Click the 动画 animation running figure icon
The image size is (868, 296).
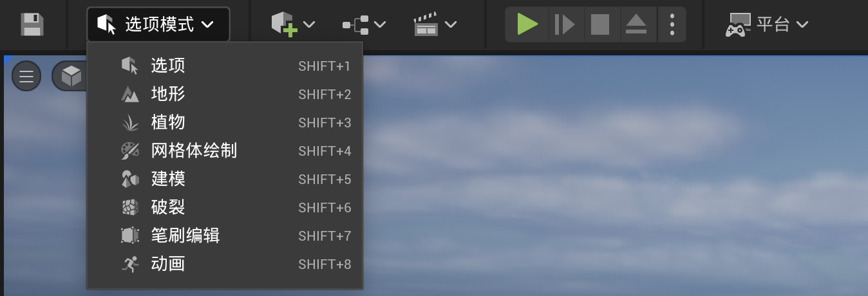point(130,264)
